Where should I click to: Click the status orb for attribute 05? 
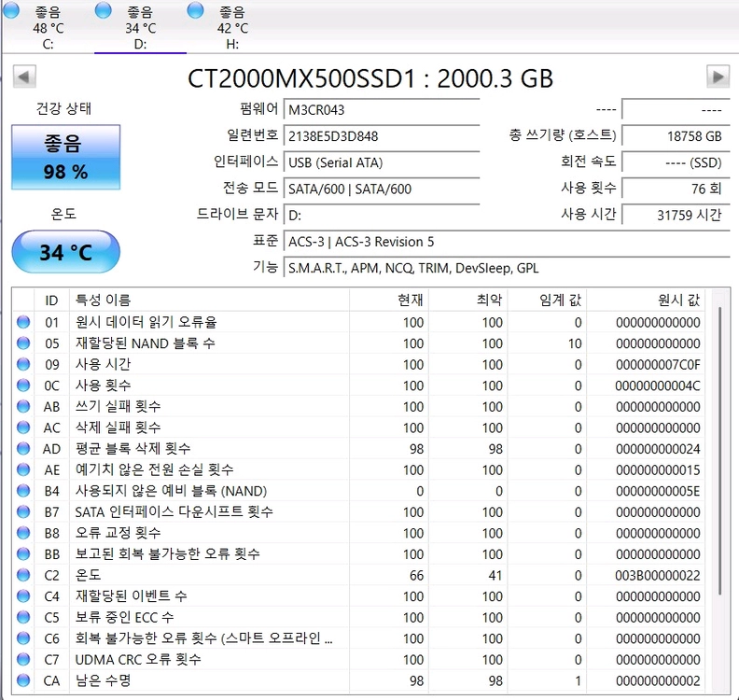coord(23,343)
